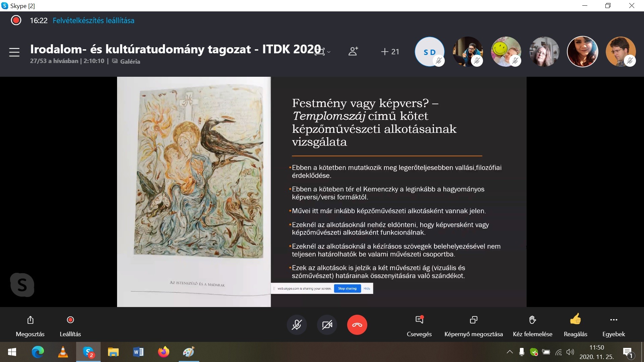Expand the +21 more participants list

[x=390, y=52]
